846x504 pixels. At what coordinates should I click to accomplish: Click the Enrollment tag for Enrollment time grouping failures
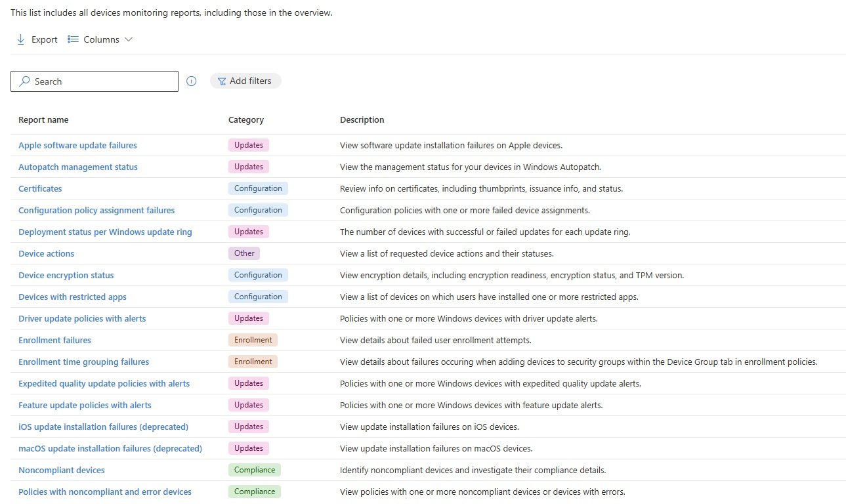[253, 362]
